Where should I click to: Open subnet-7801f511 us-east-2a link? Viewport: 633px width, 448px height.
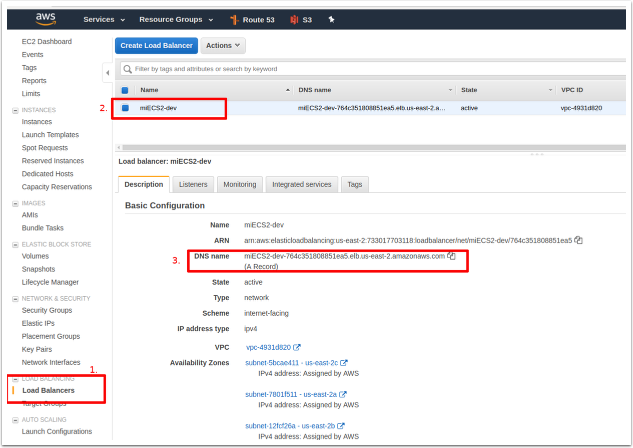pos(291,394)
